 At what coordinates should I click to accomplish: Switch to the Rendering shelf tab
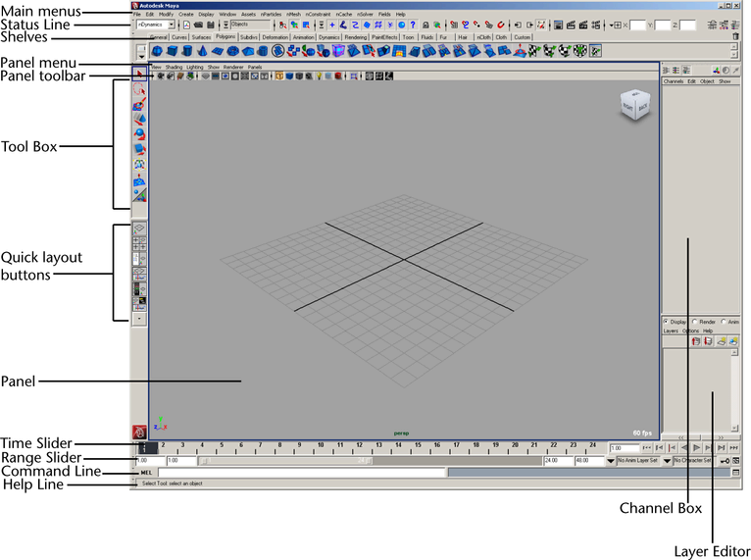355,37
